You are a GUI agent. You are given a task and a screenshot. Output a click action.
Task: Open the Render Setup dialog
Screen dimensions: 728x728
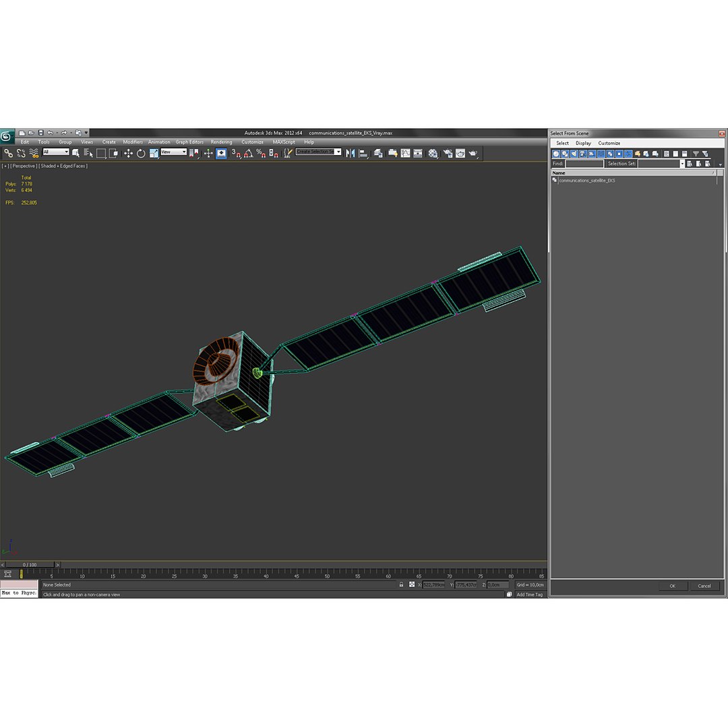[x=448, y=153]
